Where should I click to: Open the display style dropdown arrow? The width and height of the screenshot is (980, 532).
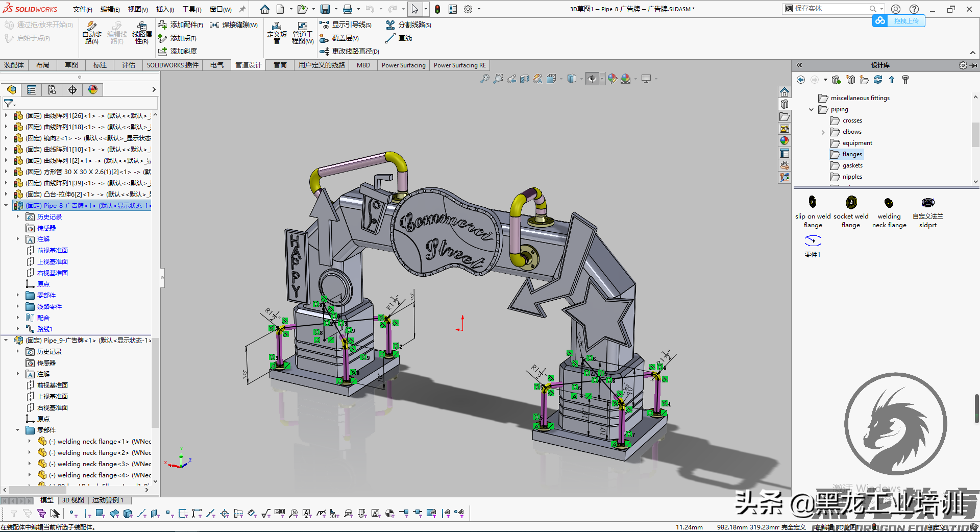580,79
